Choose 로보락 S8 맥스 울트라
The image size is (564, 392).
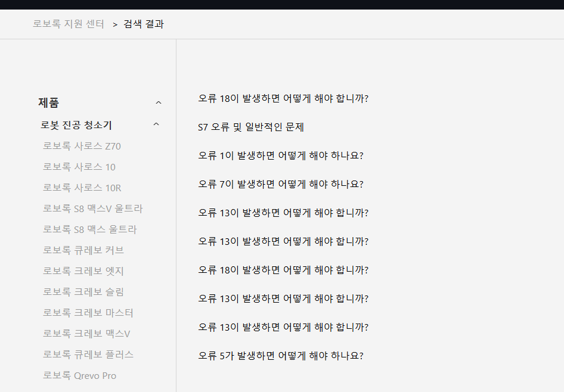tap(90, 229)
